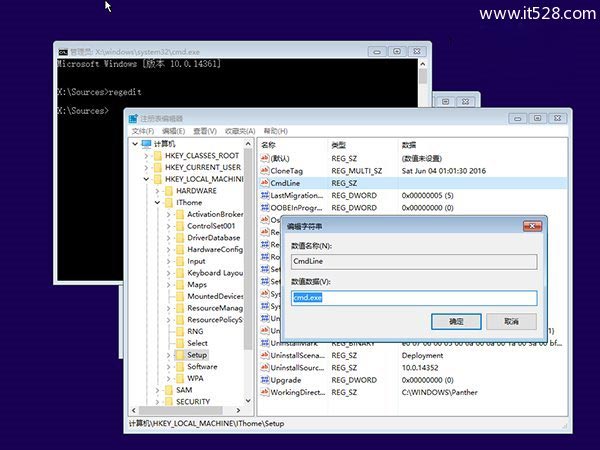Click 'Sat Jun 04 01:01:30 2016' data cell

pyautogui.click(x=443, y=171)
